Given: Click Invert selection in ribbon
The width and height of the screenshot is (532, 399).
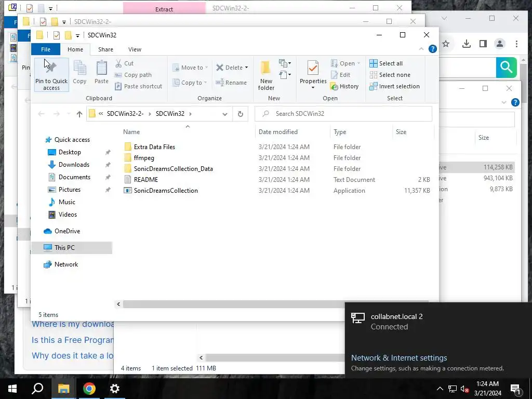Looking at the screenshot, I should tap(395, 86).
